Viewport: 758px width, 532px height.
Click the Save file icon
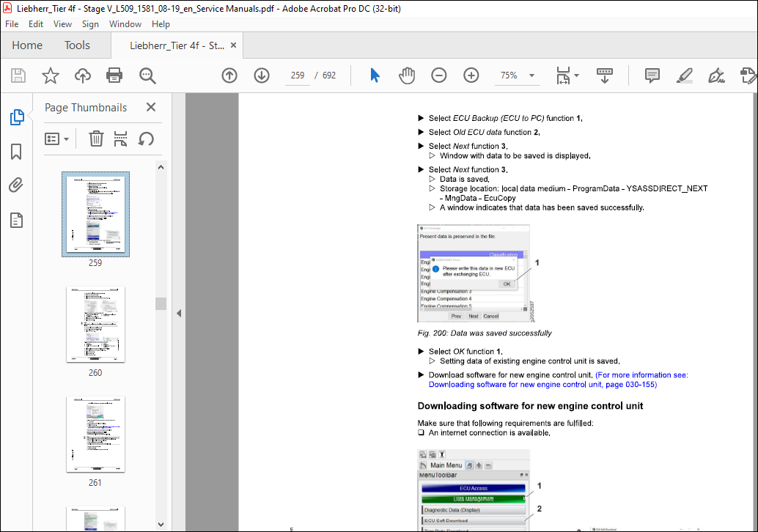click(18, 75)
